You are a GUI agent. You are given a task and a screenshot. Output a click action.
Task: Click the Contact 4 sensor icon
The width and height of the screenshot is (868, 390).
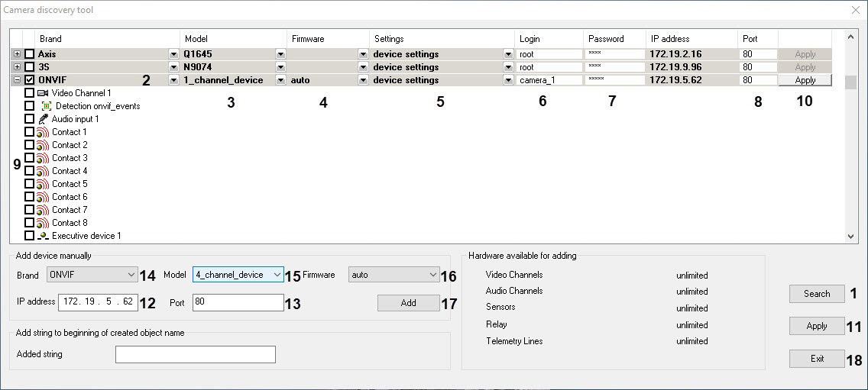click(43, 171)
